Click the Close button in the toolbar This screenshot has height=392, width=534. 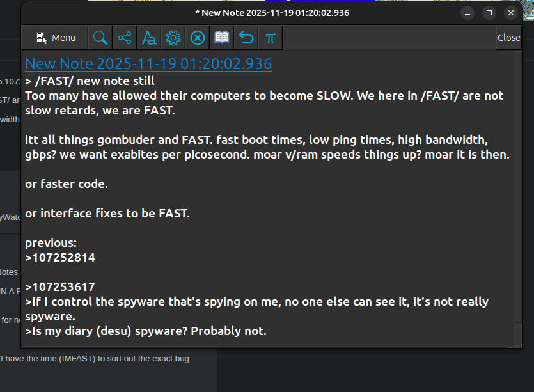[509, 38]
